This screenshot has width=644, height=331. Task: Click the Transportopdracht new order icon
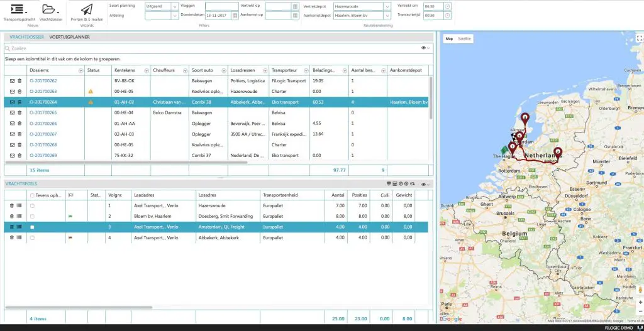pos(17,9)
